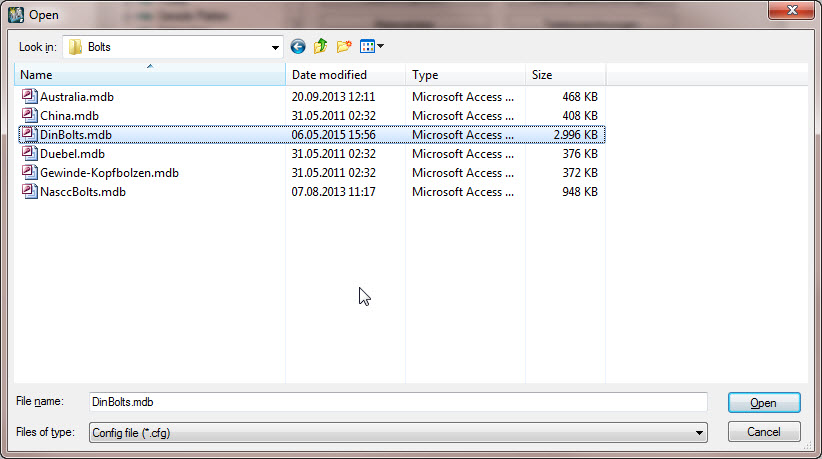Sort by Date modified column header

click(345, 74)
